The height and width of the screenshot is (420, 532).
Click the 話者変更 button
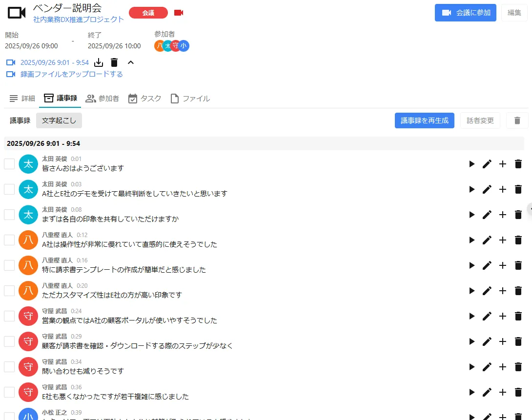pyautogui.click(x=480, y=120)
